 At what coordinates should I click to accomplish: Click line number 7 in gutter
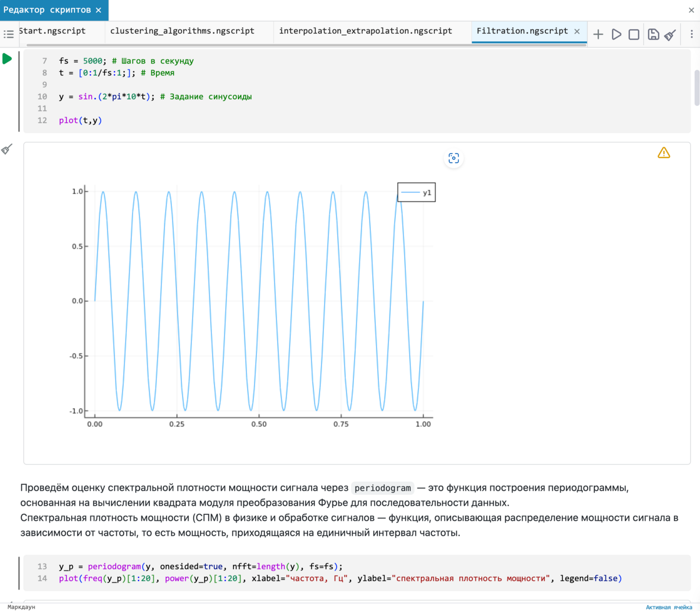coord(45,61)
